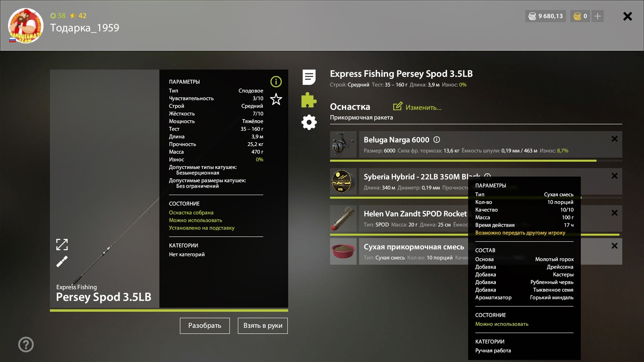The width and height of the screenshot is (644, 362).
Task: Open the rod info circle icon
Action: point(276,82)
